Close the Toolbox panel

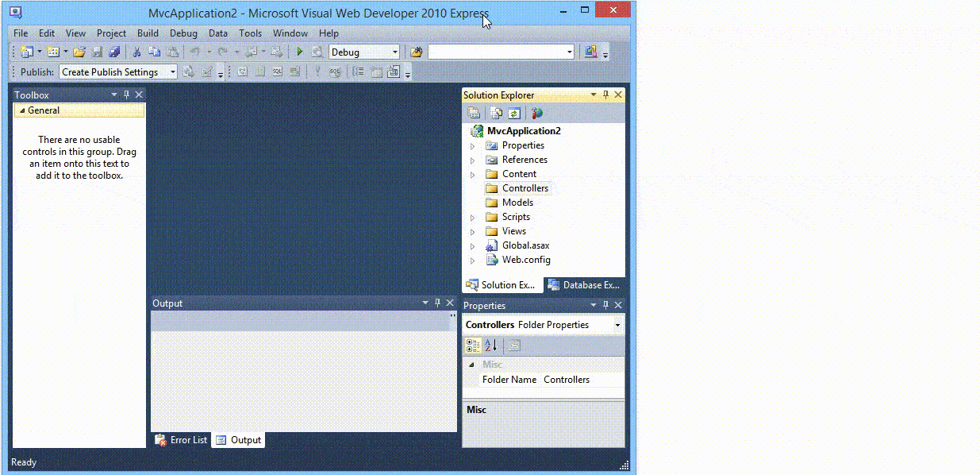[x=139, y=95]
